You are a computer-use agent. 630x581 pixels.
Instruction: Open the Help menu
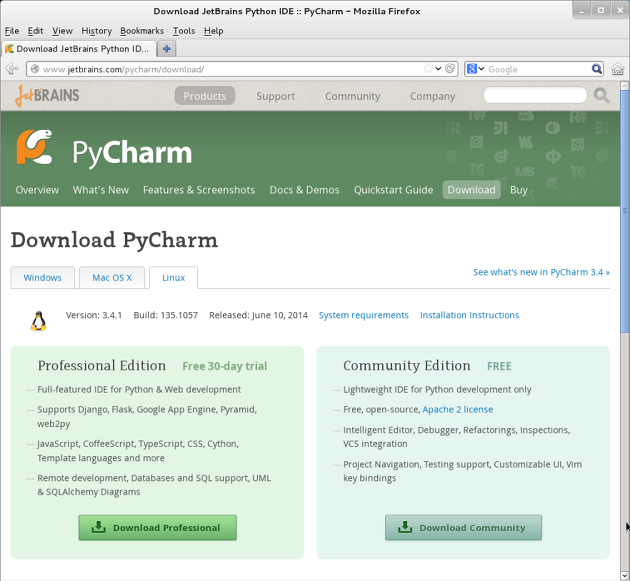click(213, 31)
